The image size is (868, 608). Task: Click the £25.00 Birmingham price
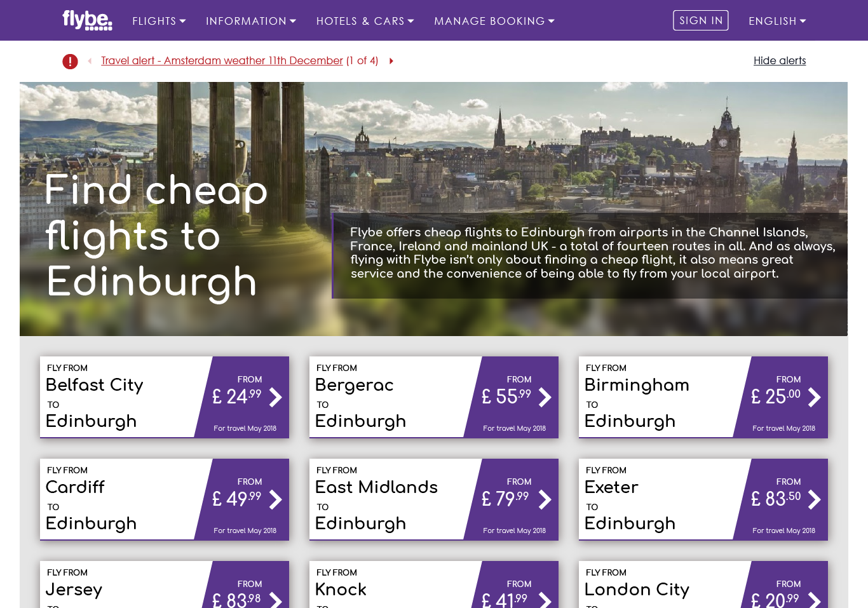(776, 396)
